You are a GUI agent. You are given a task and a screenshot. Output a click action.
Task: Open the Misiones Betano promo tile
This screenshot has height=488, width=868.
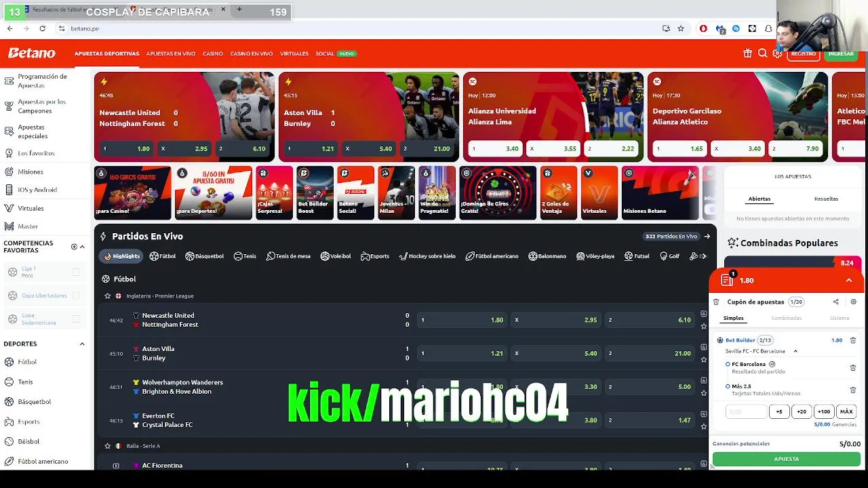660,192
